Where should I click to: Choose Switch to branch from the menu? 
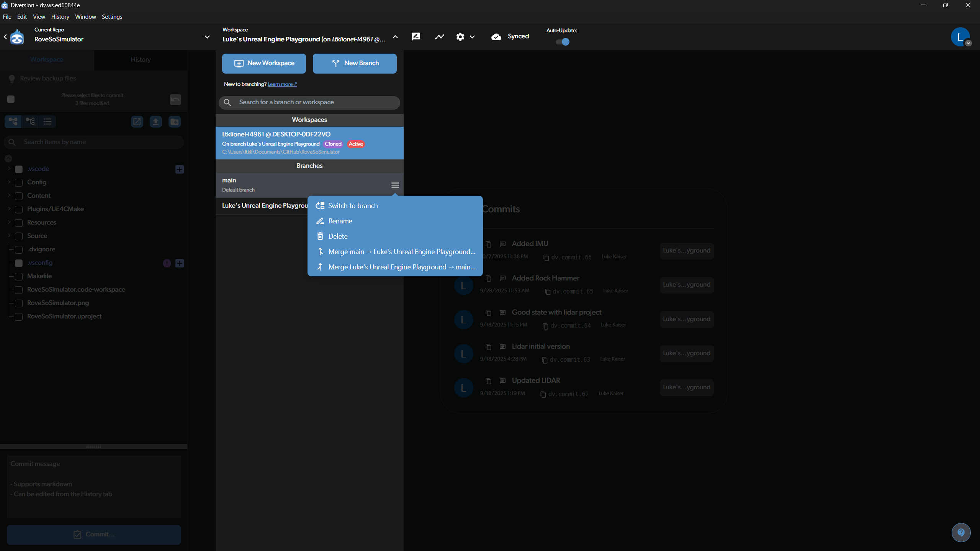click(x=352, y=205)
